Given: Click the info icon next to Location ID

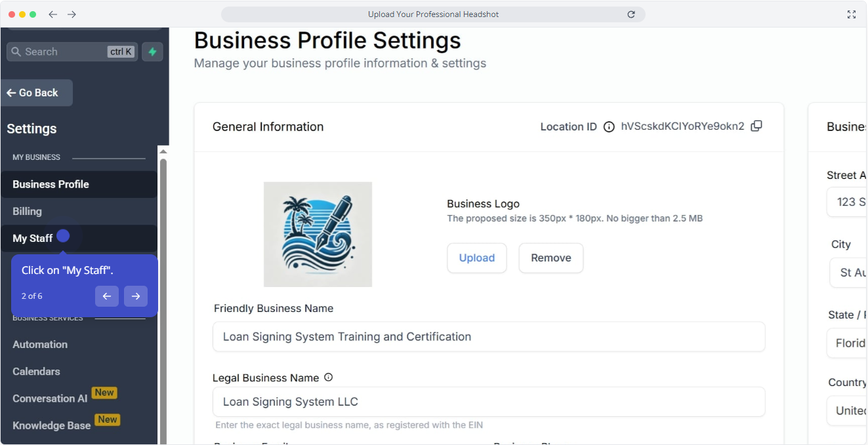Looking at the screenshot, I should [609, 126].
